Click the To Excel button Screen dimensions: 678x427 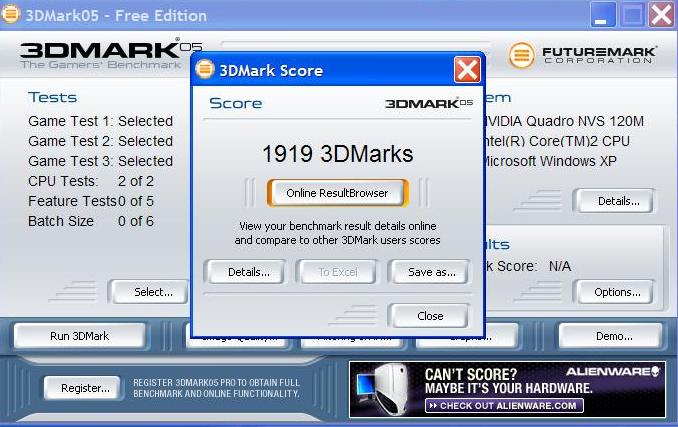[338, 272]
